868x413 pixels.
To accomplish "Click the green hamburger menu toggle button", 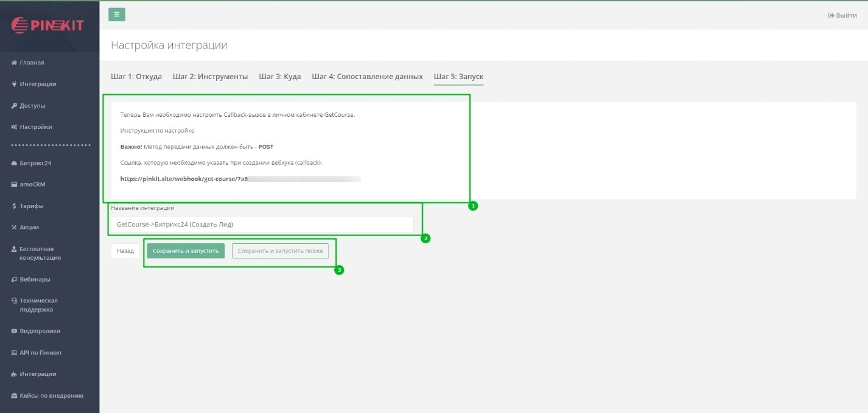I will (116, 15).
